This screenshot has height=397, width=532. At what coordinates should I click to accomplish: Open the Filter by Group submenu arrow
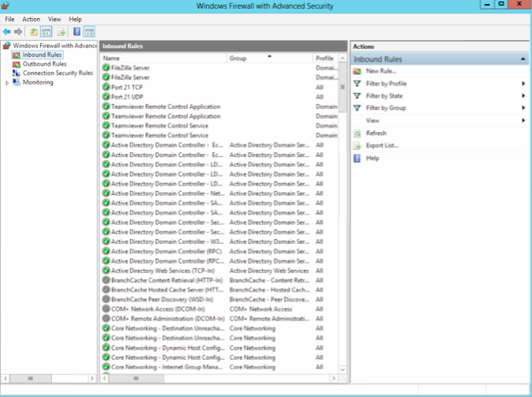523,108
